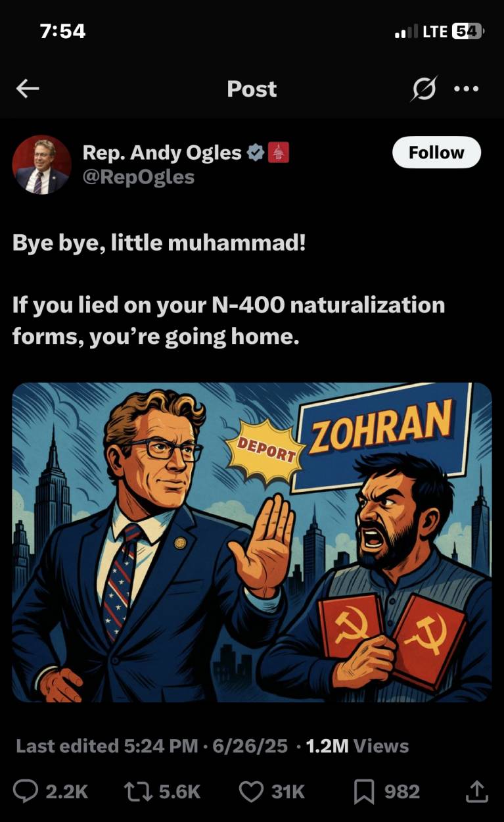Open the attached cartoon image fullscreen
The height and width of the screenshot is (822, 504).
[x=252, y=543]
